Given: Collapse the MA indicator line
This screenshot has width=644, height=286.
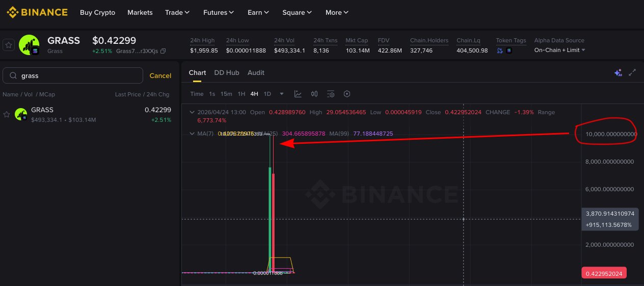Looking at the screenshot, I should 192,134.
